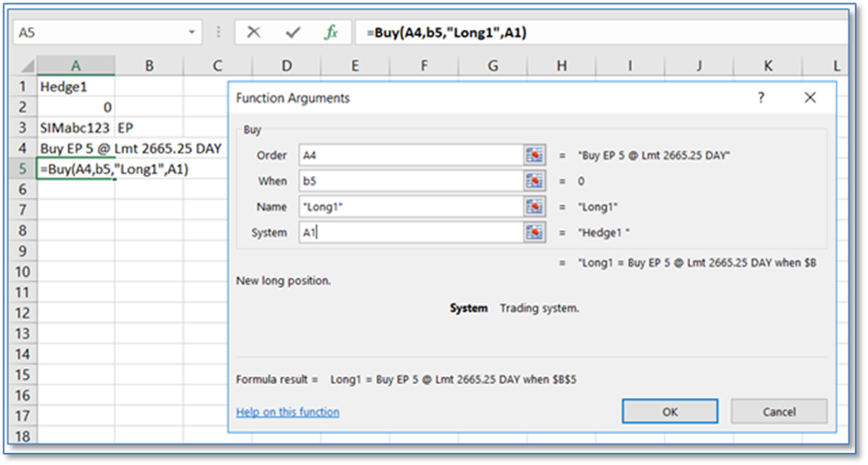The height and width of the screenshot is (465, 868).
Task: Open the Help on this function link
Action: click(287, 412)
